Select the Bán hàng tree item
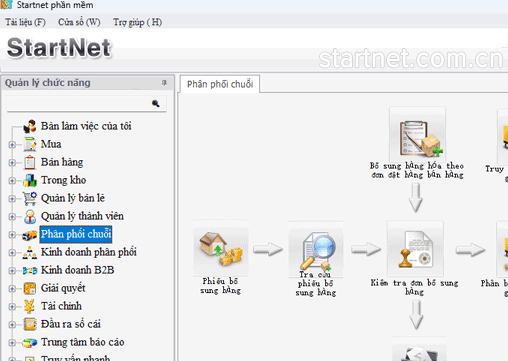 click(62, 162)
